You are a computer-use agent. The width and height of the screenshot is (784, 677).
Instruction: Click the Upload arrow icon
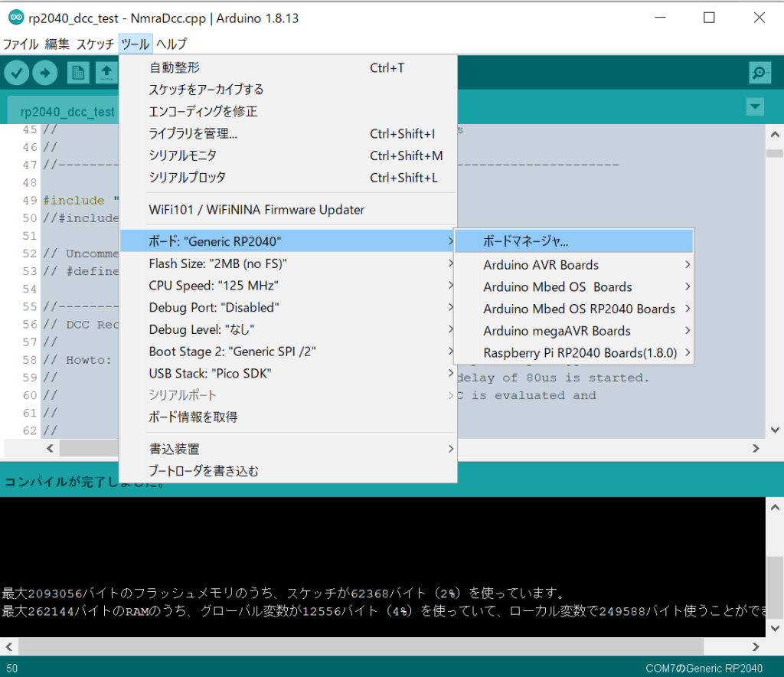45,73
